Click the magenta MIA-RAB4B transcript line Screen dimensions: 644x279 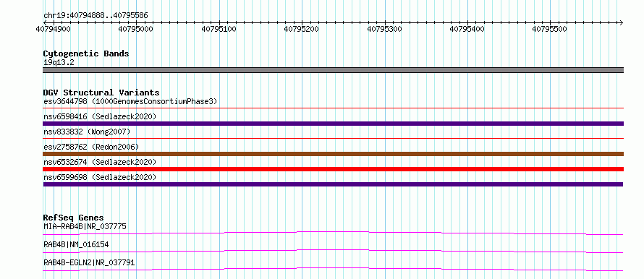tap(333, 233)
